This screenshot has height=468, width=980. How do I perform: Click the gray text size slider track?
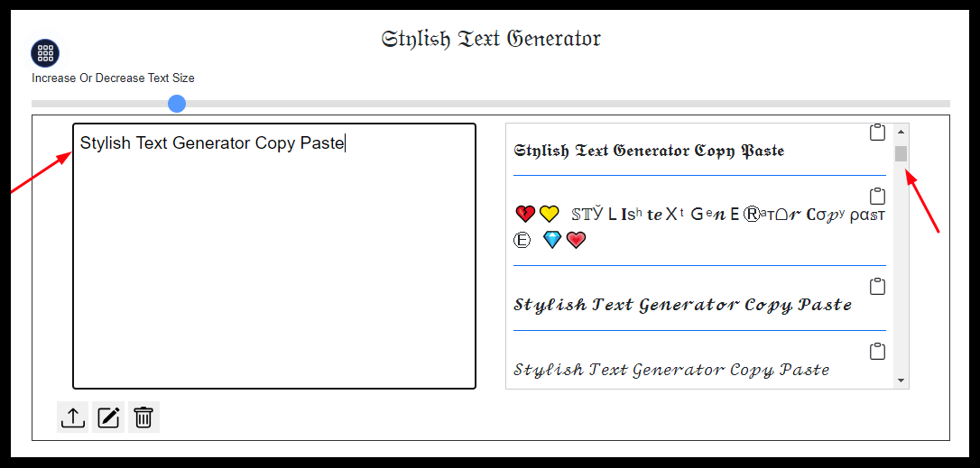[491, 104]
